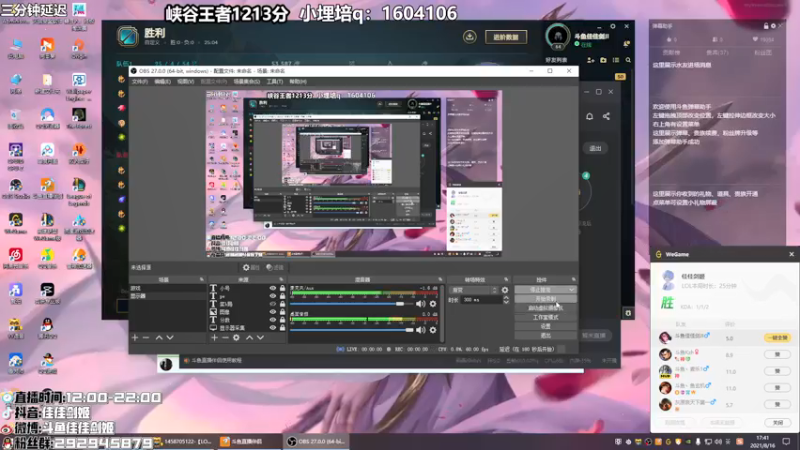Click the 开始录制 start recording button
This screenshot has height=450, width=800.
(x=545, y=299)
